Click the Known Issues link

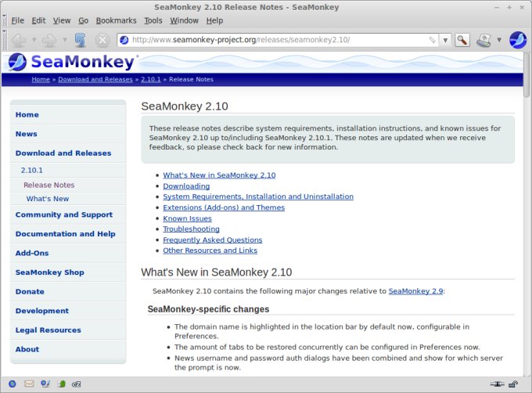click(x=187, y=218)
